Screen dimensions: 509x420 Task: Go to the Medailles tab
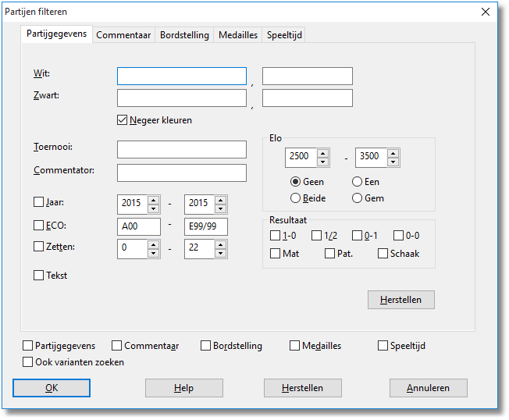click(x=238, y=35)
